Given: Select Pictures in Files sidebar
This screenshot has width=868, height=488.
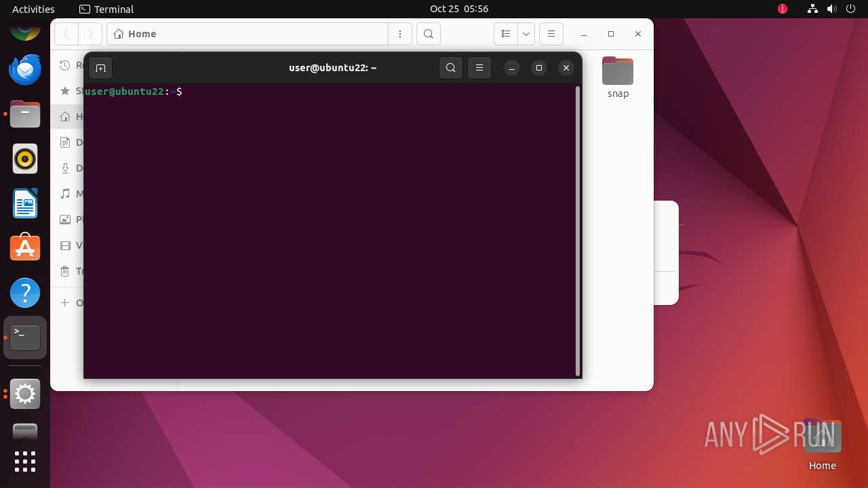Looking at the screenshot, I should click(x=68, y=220).
